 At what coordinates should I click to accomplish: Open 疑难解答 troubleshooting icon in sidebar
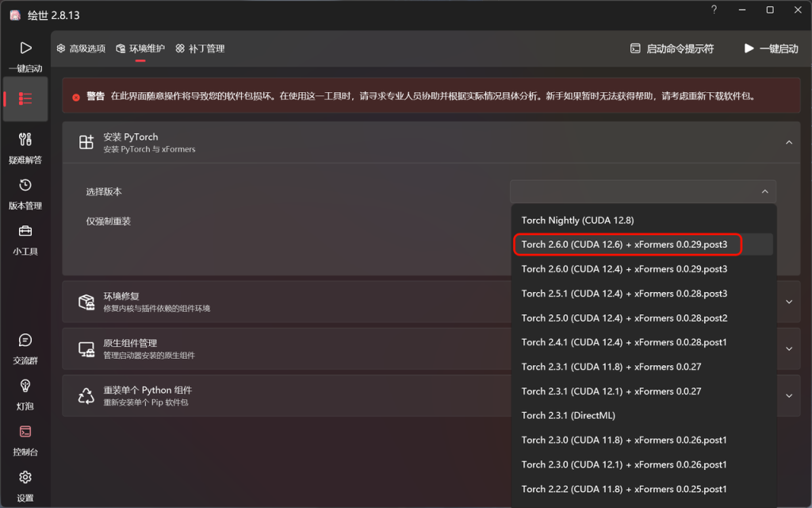25,140
